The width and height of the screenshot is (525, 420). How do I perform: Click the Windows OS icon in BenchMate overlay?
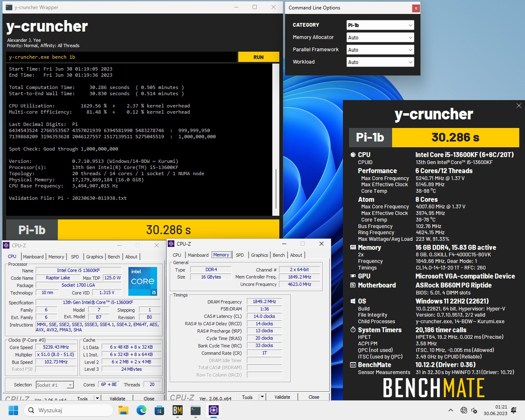click(x=353, y=301)
